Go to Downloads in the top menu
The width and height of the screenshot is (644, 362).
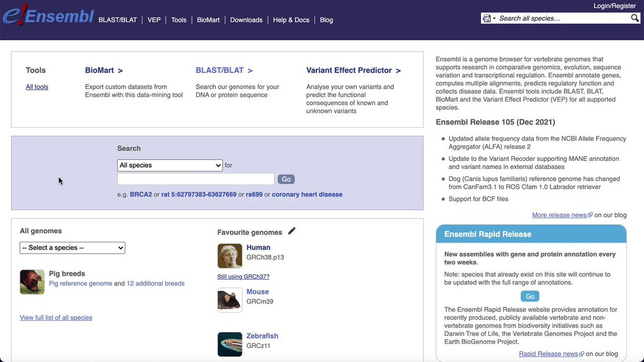pyautogui.click(x=246, y=20)
